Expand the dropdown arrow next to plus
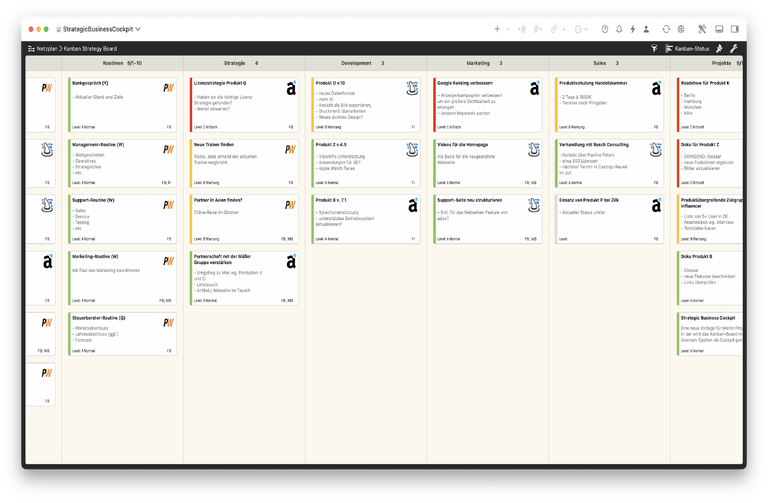The height and width of the screenshot is (503, 768). [509, 29]
